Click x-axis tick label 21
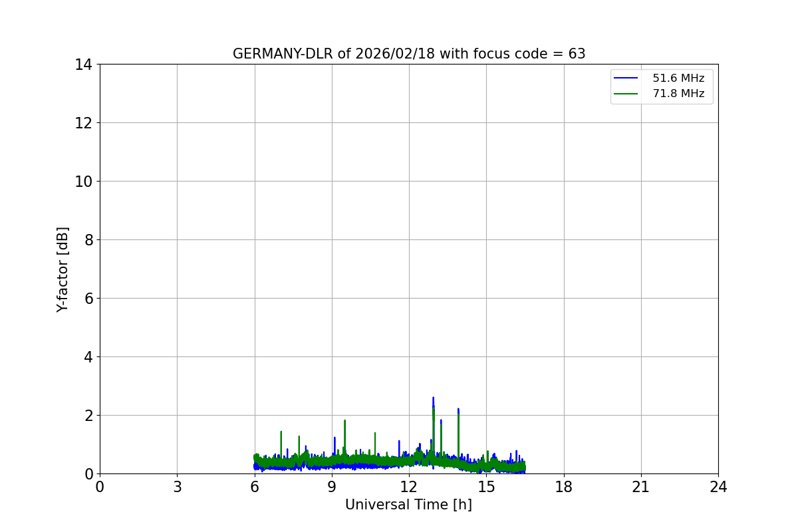The width and height of the screenshot is (798, 532). [641, 487]
